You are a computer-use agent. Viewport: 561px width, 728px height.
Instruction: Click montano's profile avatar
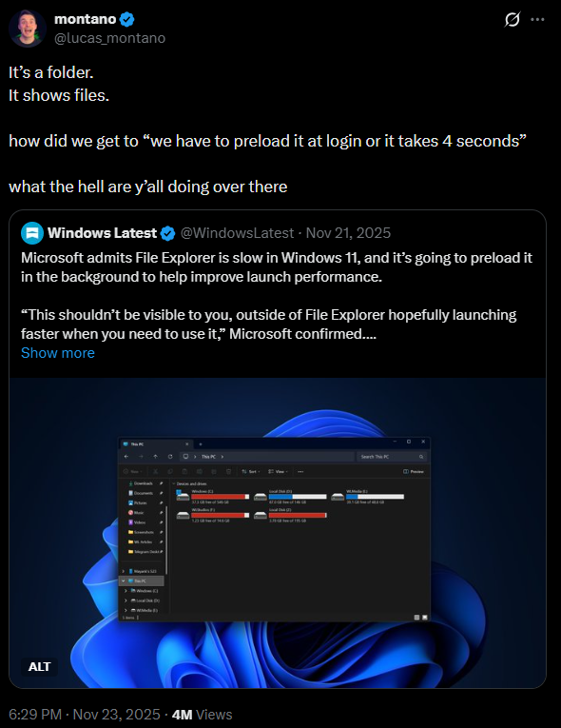pos(27,29)
